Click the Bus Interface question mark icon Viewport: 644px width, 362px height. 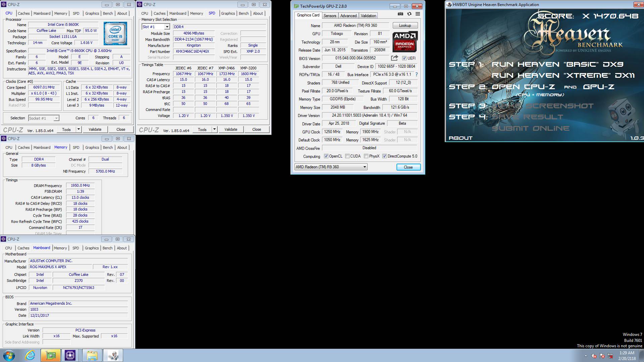pyautogui.click(x=417, y=74)
